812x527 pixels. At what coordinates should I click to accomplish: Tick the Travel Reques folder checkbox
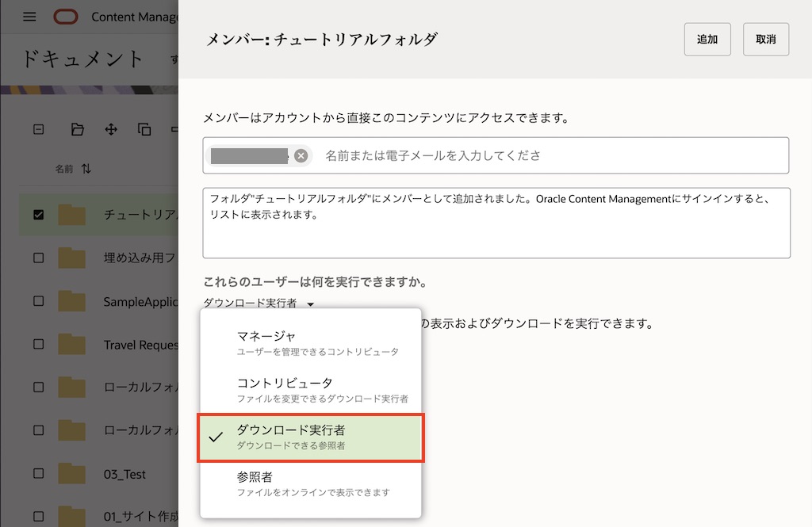pos(39,345)
